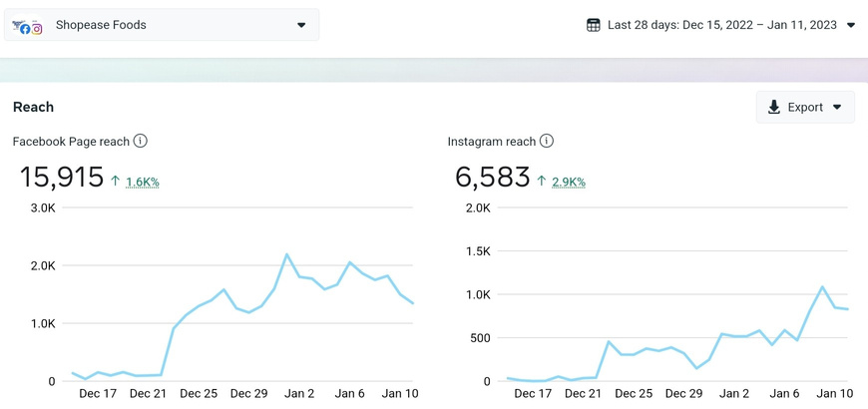Click the download icon on Export button
Screen dimensions: 868x409
coord(774,107)
